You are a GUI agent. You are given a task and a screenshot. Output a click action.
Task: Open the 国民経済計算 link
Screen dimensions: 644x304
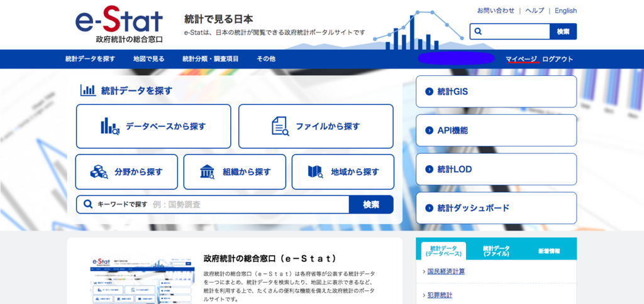tap(446, 271)
